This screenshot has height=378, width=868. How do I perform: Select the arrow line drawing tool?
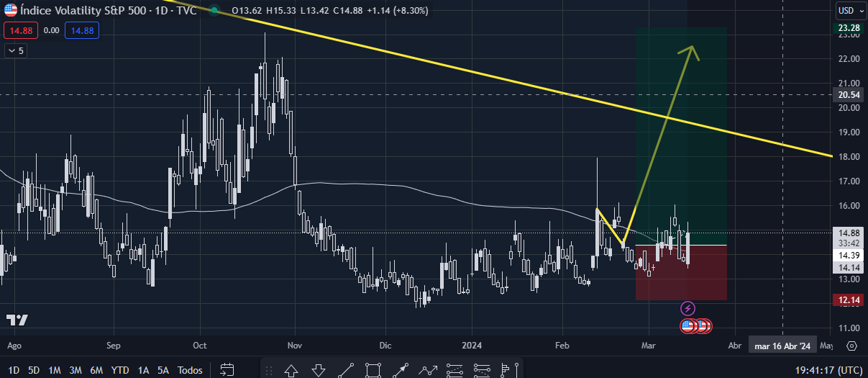(x=401, y=371)
